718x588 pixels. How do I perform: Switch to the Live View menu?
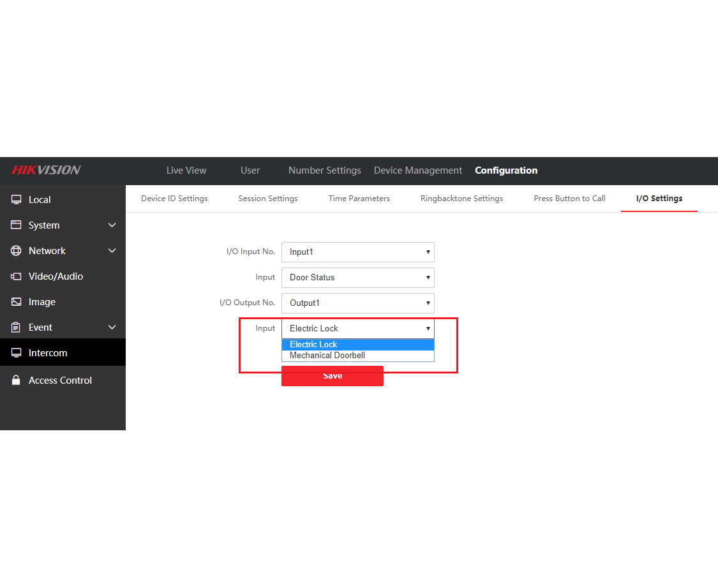186,170
